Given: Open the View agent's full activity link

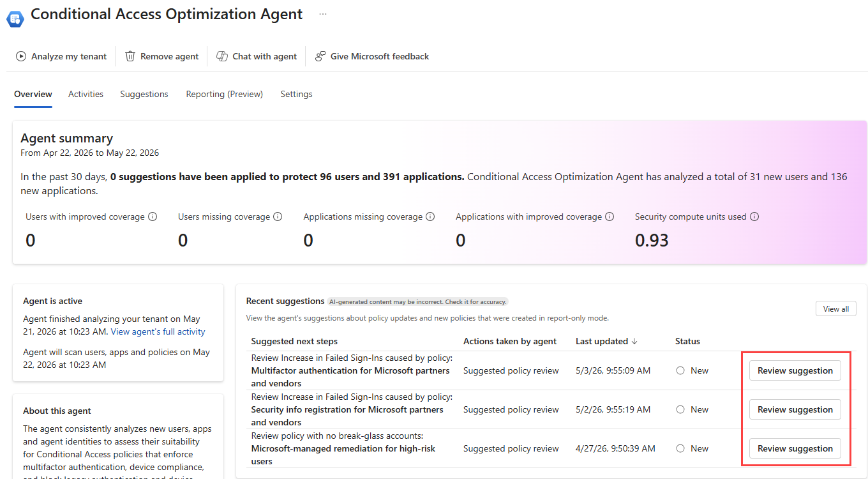Looking at the screenshot, I should (158, 332).
